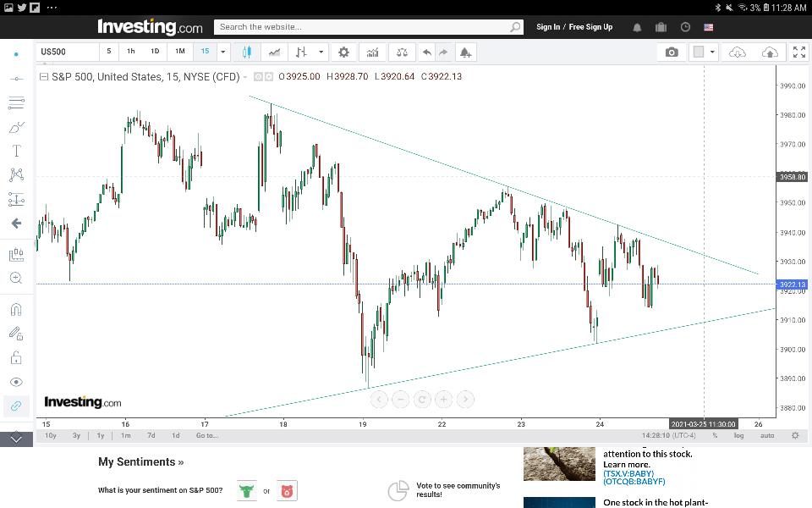Open the compare symbols scale icon
Screen dimensions: 812x508
click(x=402, y=52)
